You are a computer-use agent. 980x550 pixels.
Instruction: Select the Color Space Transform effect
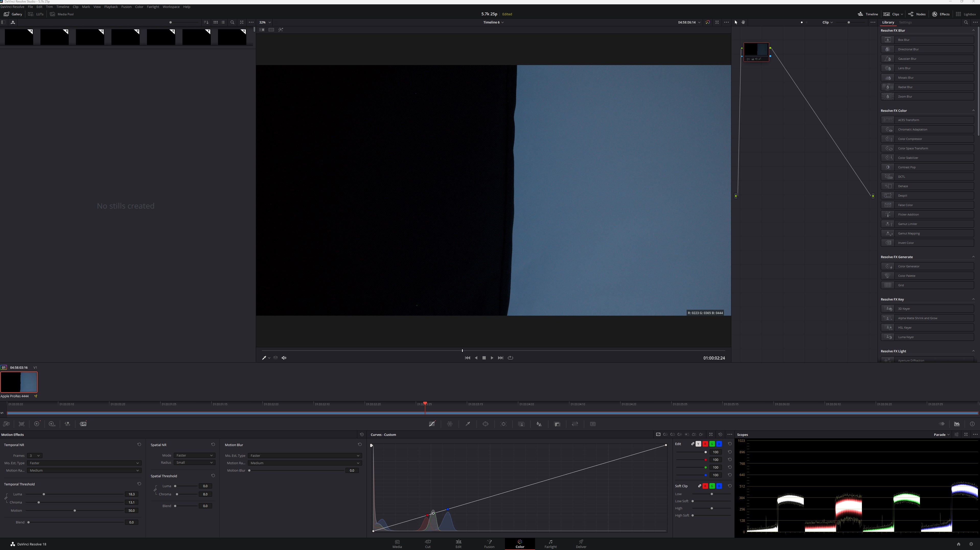pos(927,148)
